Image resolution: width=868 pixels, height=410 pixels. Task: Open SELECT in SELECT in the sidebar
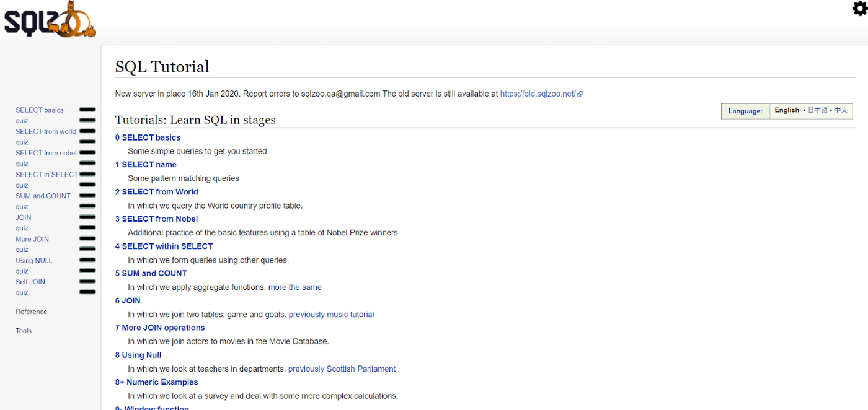tap(46, 175)
